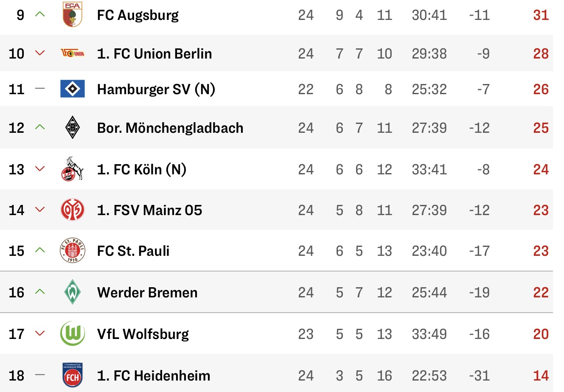Click Heidenheim's 14 points value
Screen dimensions: 564x392
point(541,375)
